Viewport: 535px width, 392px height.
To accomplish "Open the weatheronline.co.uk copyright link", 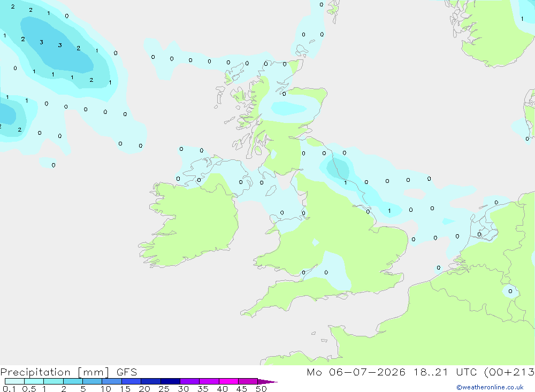I will pos(490,387).
